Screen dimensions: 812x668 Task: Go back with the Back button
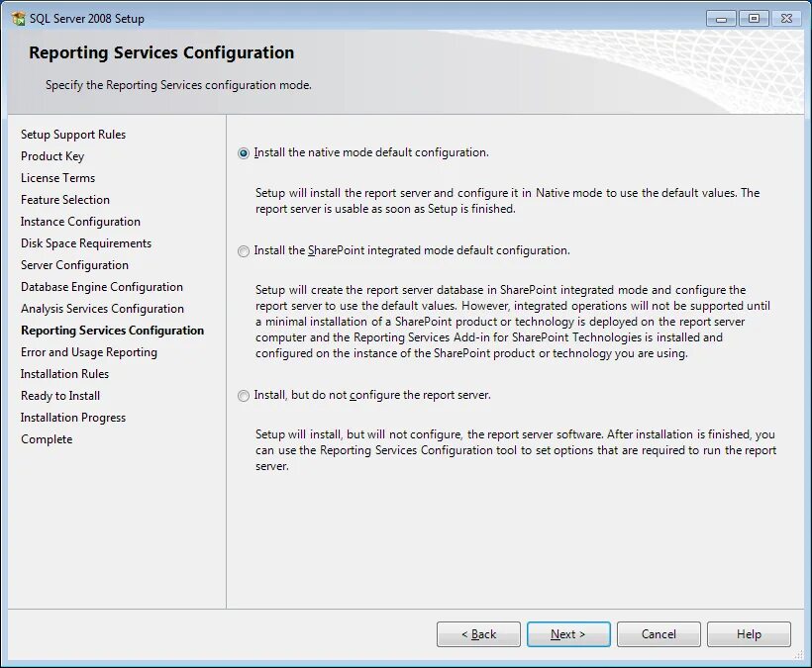coord(478,633)
